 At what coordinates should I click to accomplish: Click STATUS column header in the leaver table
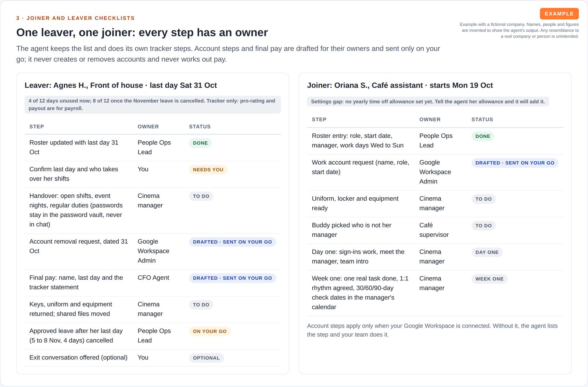click(x=200, y=126)
